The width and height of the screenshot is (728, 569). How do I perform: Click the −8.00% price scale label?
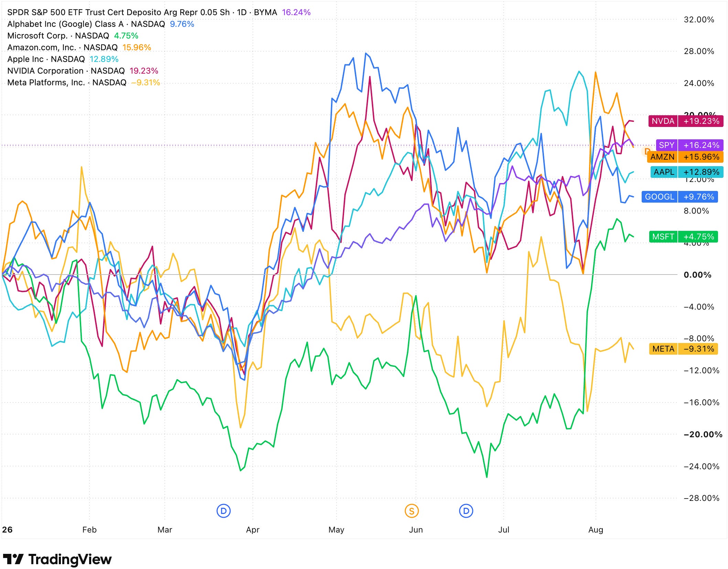coord(699,339)
